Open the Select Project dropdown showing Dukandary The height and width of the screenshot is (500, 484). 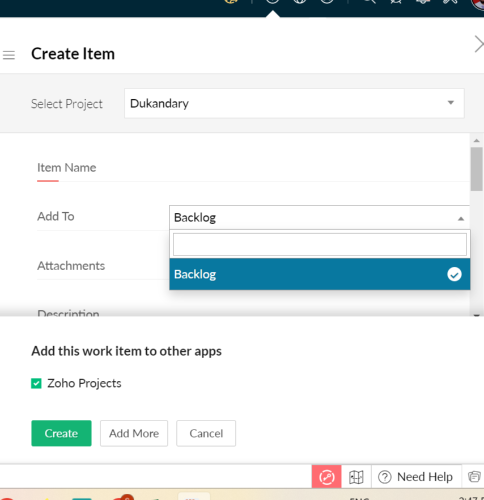point(294,103)
